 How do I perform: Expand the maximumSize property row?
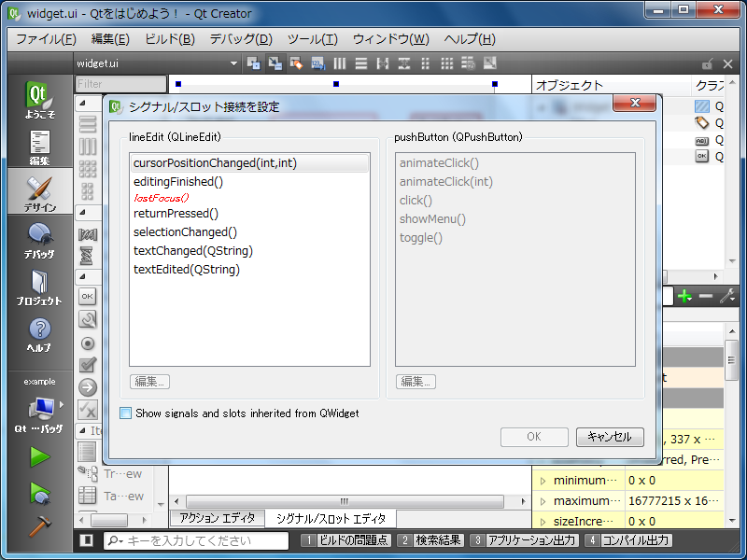coord(543,501)
